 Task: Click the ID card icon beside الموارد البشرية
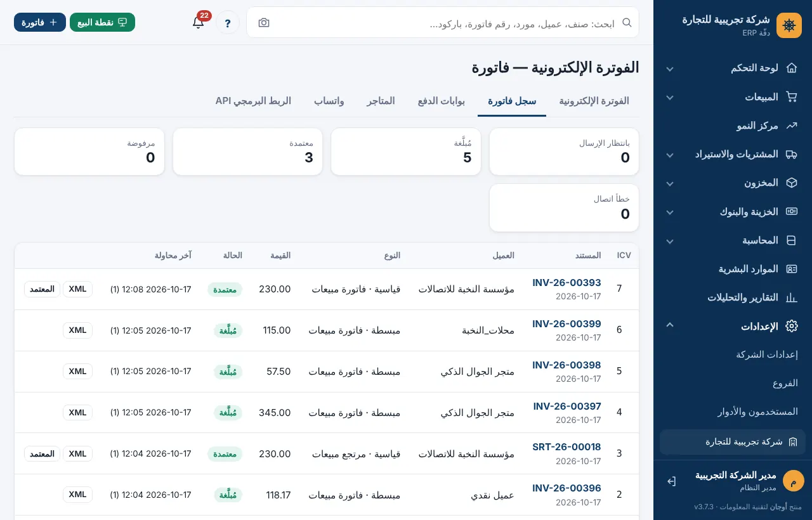pos(791,269)
